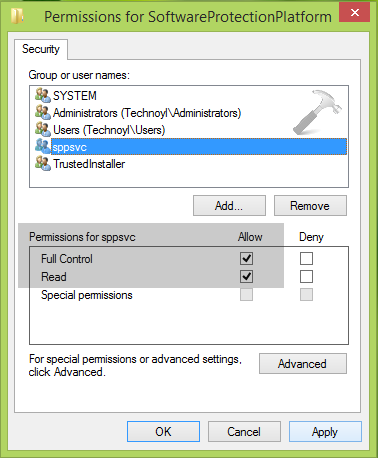Image resolution: width=378 pixels, height=458 pixels.
Task: Click the TrustedInstaller account icon
Action: click(43, 163)
